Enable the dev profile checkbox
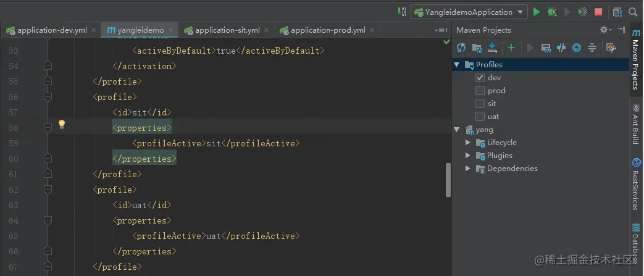644x276 pixels. point(480,77)
